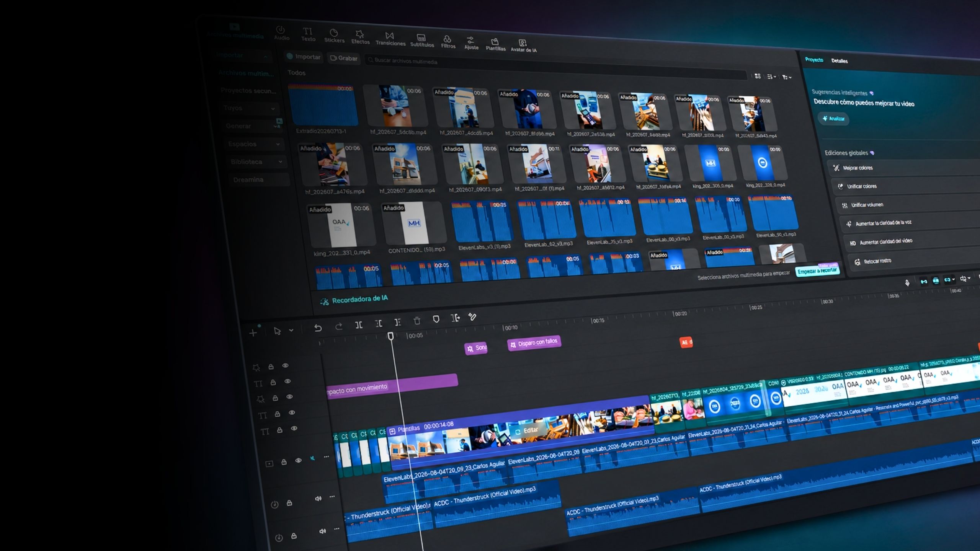Select Proyectos secun... in the left sidebar

tap(248, 91)
